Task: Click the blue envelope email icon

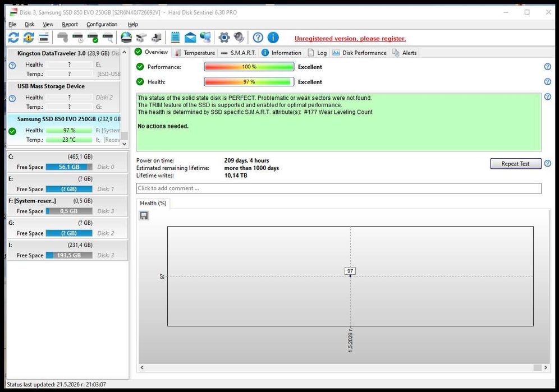Action: coord(190,38)
